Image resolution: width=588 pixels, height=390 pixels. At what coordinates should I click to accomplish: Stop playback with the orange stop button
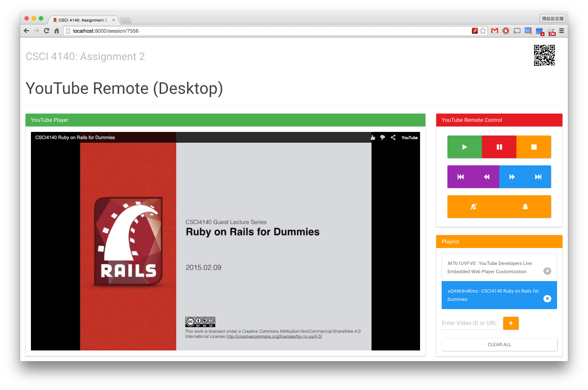pyautogui.click(x=534, y=147)
